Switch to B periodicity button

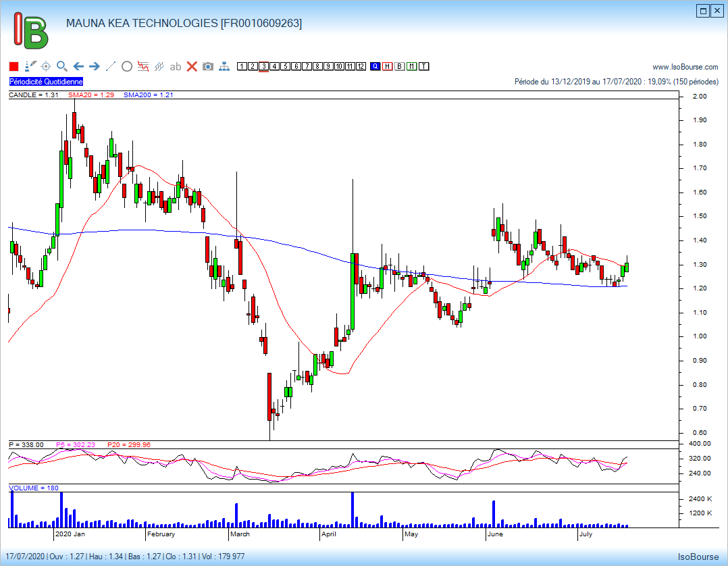(x=399, y=66)
